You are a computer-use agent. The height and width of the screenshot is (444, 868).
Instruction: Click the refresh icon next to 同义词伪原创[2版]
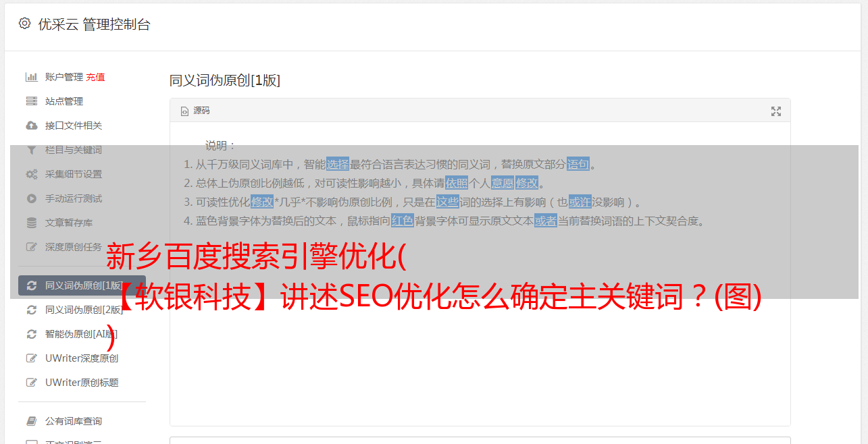pos(31,310)
